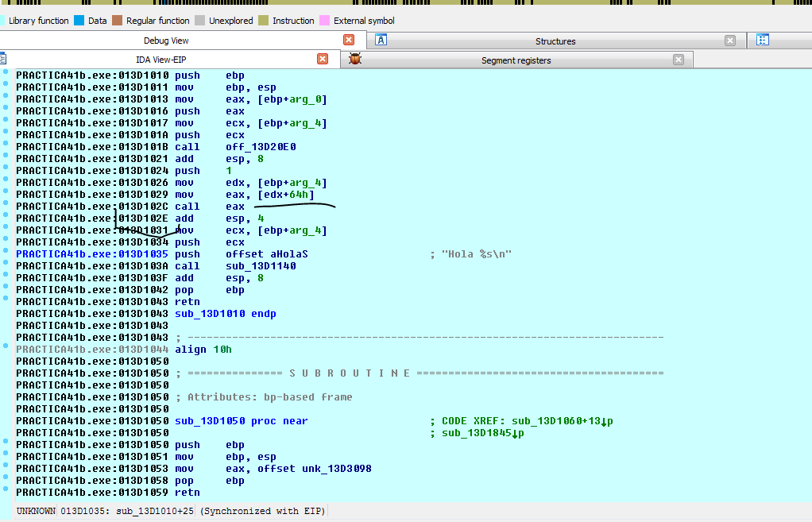Click the External symbol pink legend swatch
812x522 pixels.
pos(324,21)
